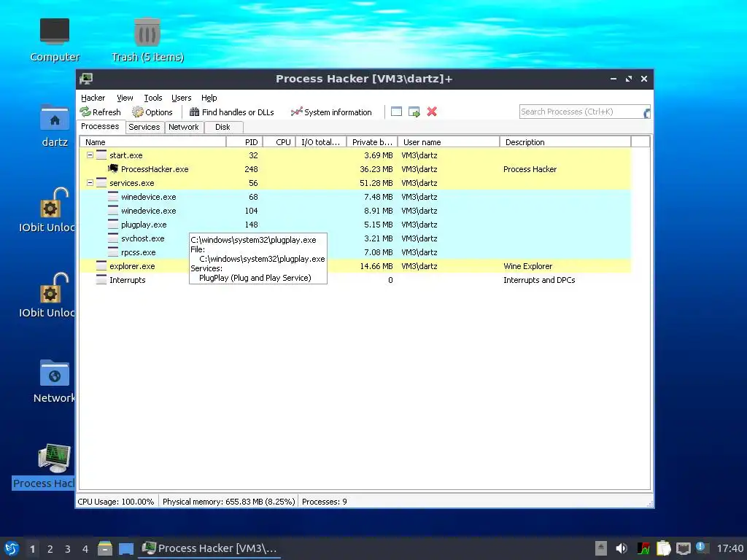
Task: Open Find handles or DLLs
Action: 232,112
